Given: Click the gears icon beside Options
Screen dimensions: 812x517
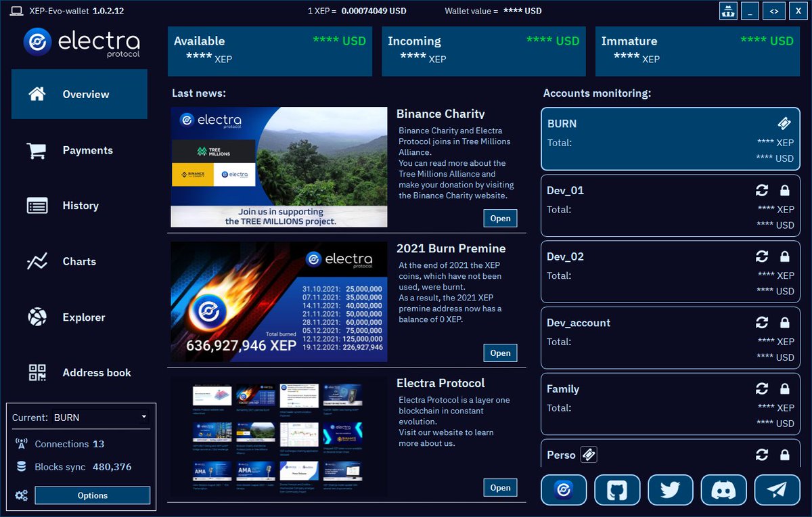Looking at the screenshot, I should pyautogui.click(x=22, y=495).
